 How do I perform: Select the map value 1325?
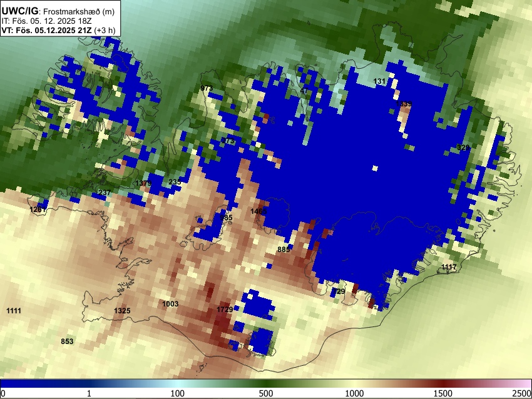point(122,311)
